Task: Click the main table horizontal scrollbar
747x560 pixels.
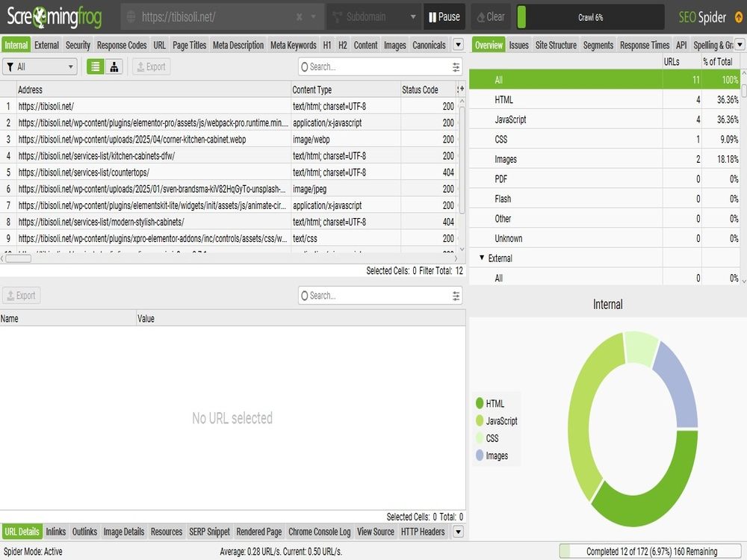Action: pos(18,258)
